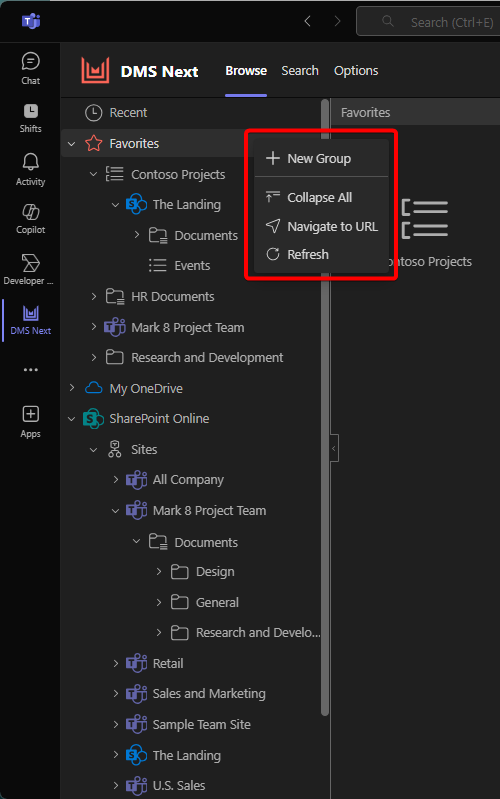Click the Events list icon
The image size is (500, 799).
coord(157,265)
